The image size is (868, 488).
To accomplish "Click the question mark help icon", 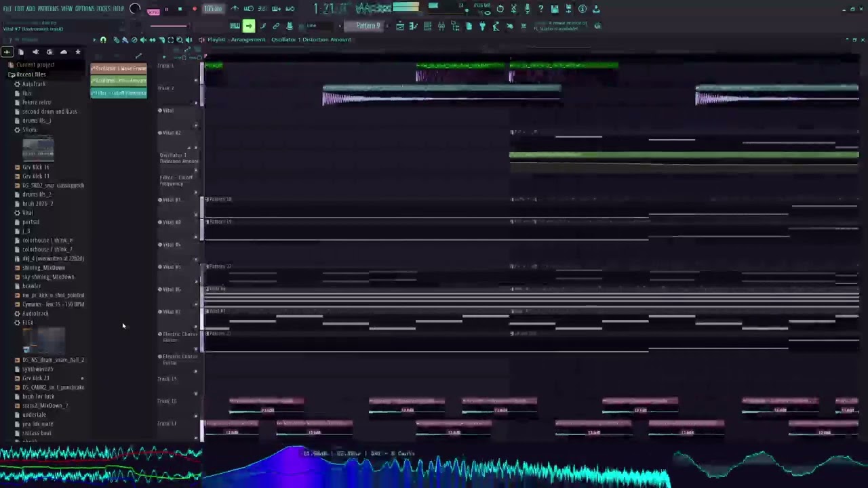I will click(x=540, y=9).
